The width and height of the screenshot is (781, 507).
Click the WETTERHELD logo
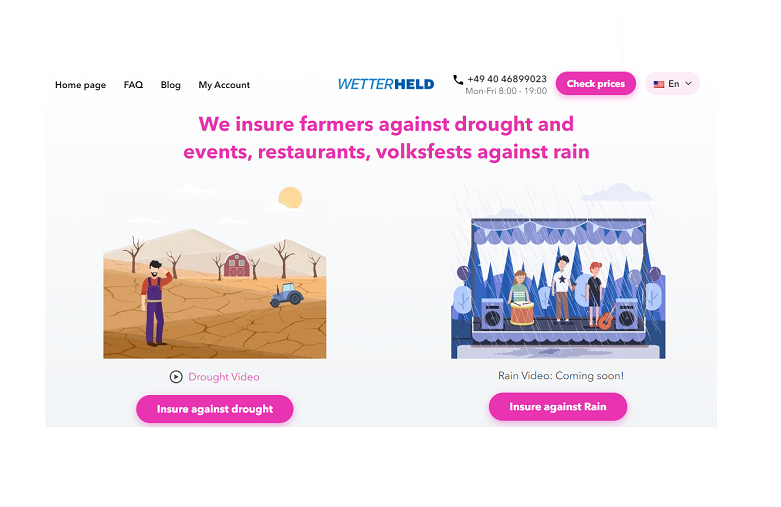coord(386,84)
